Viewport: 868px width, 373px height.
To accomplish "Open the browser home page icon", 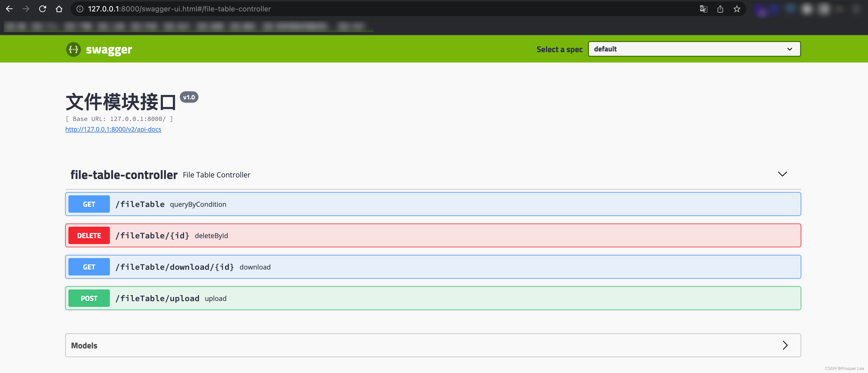I will click(x=59, y=9).
